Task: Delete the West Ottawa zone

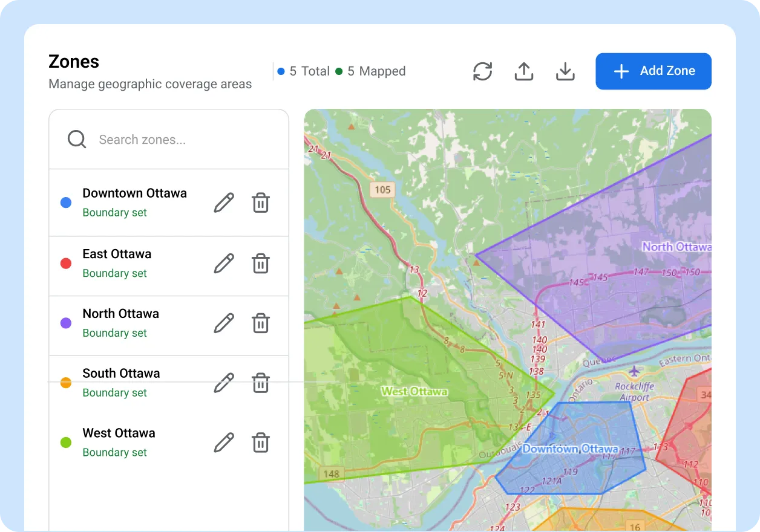Action: point(260,443)
